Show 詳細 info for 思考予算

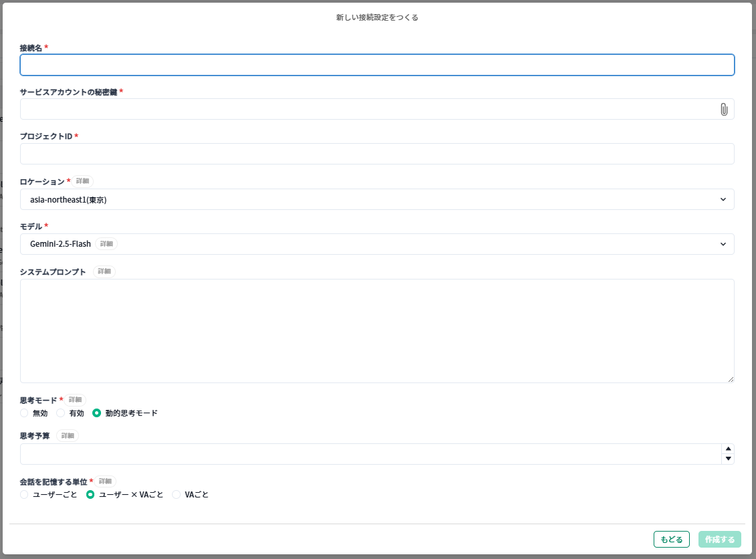point(68,435)
